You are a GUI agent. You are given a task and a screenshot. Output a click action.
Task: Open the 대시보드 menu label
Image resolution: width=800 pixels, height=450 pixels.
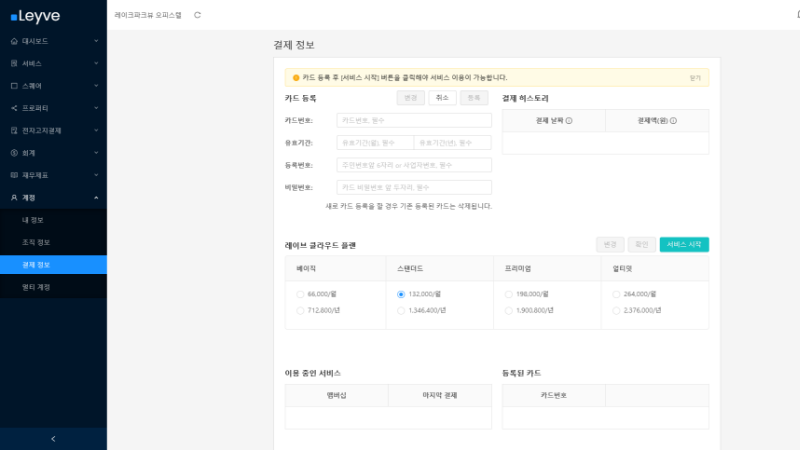click(x=35, y=41)
